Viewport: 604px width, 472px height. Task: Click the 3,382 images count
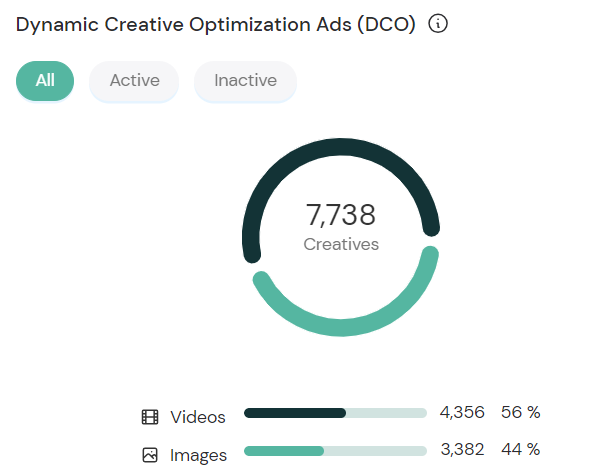[462, 449]
